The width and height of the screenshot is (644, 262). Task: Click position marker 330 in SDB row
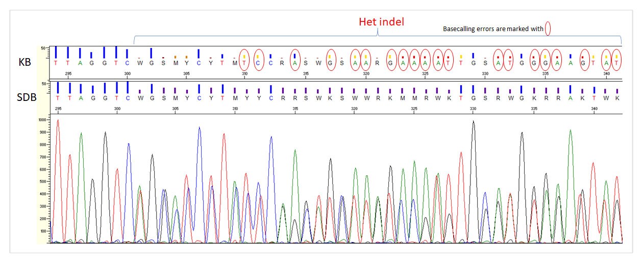(x=473, y=109)
